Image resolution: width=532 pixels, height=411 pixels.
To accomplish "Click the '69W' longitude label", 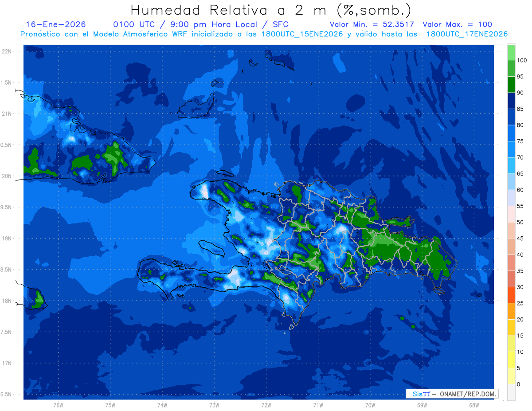I will (422, 405).
